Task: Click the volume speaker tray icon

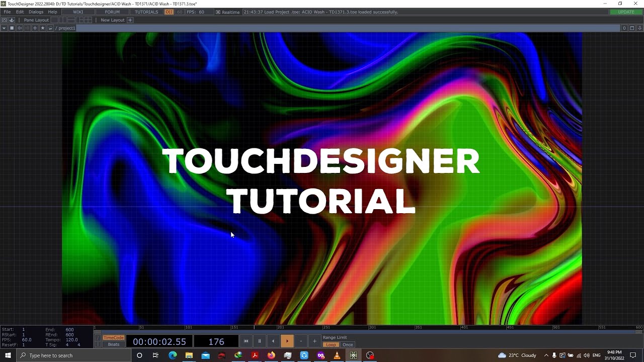Action: click(x=586, y=355)
